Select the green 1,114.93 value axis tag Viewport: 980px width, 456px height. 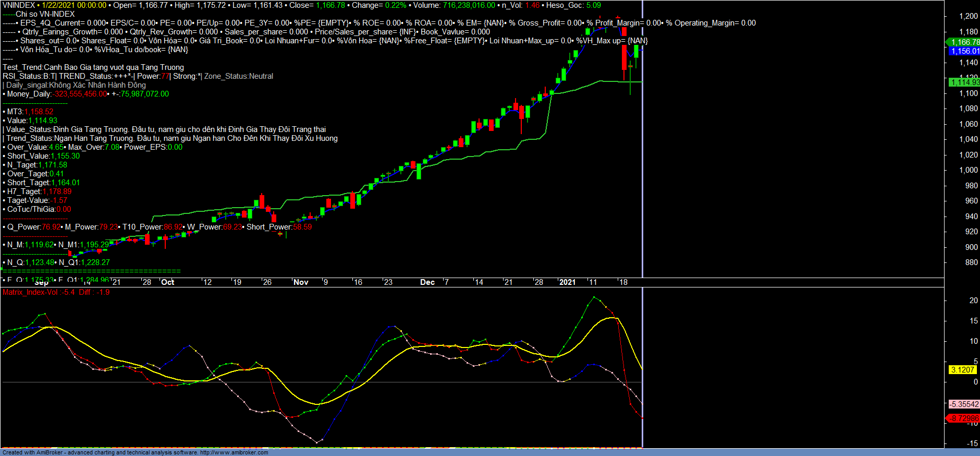pos(964,82)
